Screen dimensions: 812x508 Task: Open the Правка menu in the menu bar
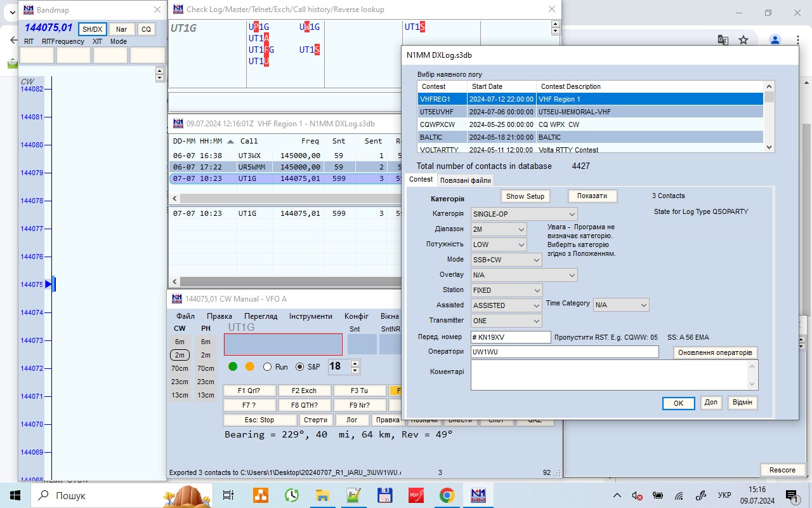tap(219, 316)
